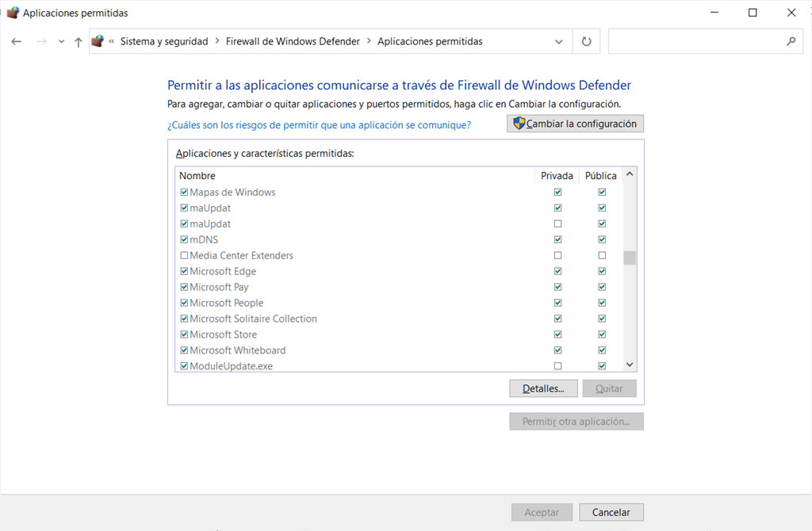Show hidden breadcrumb levels double chevron
The width and height of the screenshot is (812, 531).
click(111, 41)
